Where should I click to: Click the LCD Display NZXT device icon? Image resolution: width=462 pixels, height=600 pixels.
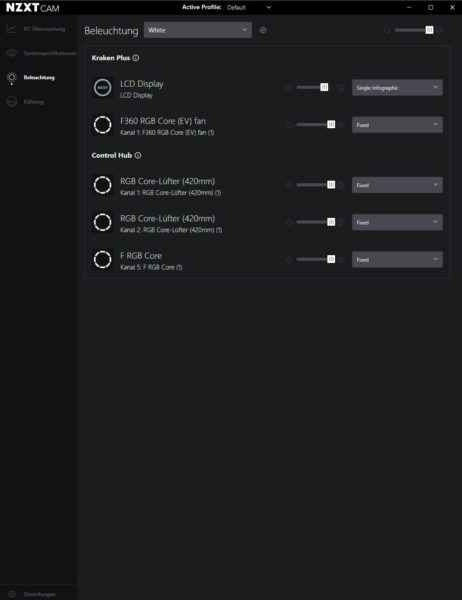[x=103, y=87]
